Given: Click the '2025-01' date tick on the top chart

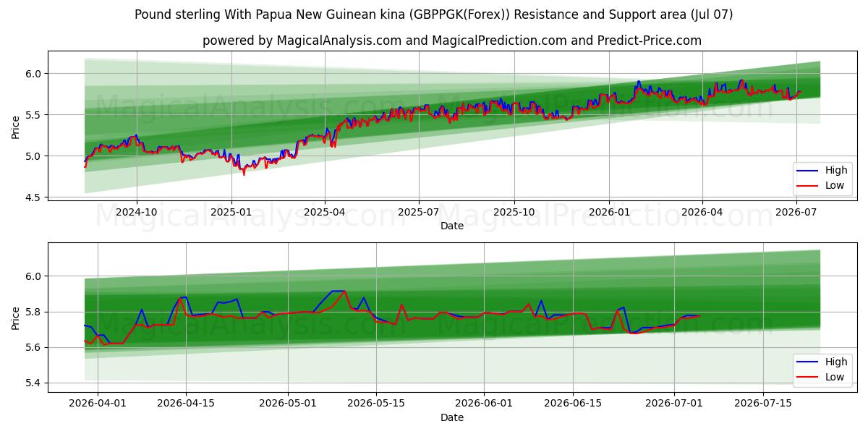Looking at the screenshot, I should pyautogui.click(x=231, y=213).
